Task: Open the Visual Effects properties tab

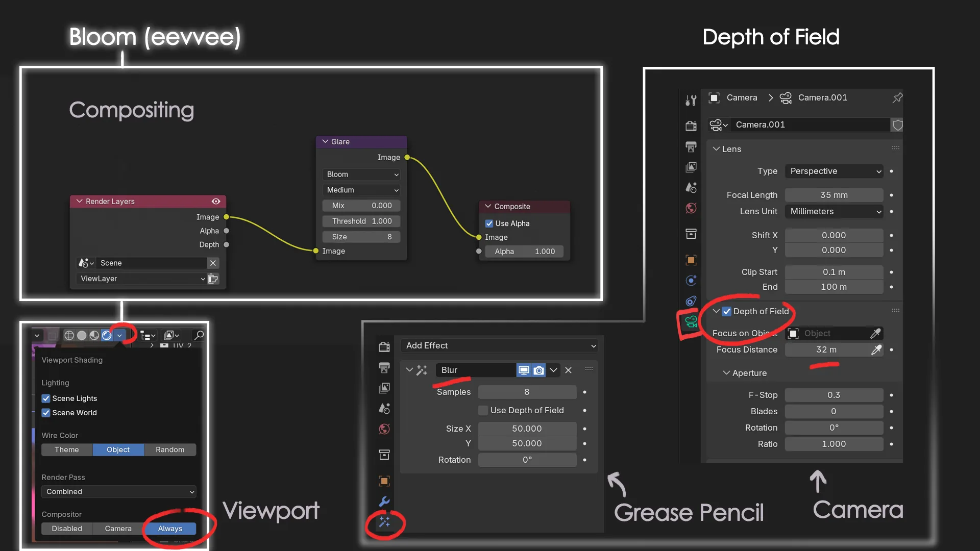Action: pyautogui.click(x=384, y=522)
